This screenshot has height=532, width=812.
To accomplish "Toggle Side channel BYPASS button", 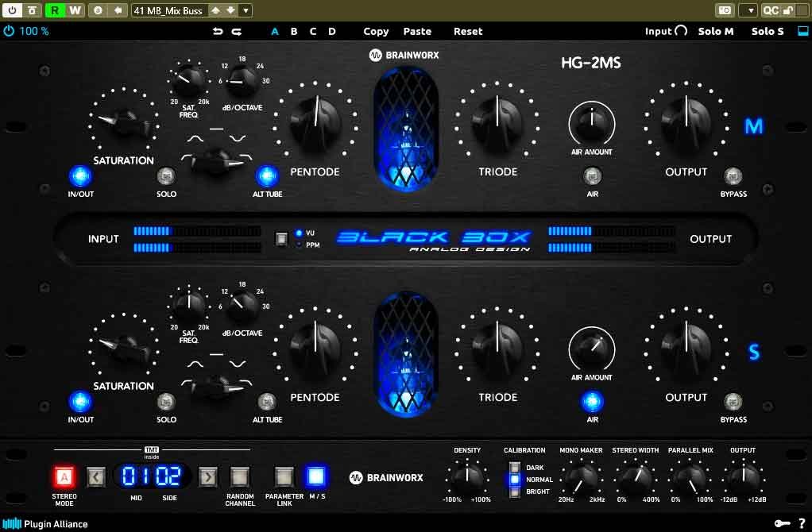I will click(733, 402).
